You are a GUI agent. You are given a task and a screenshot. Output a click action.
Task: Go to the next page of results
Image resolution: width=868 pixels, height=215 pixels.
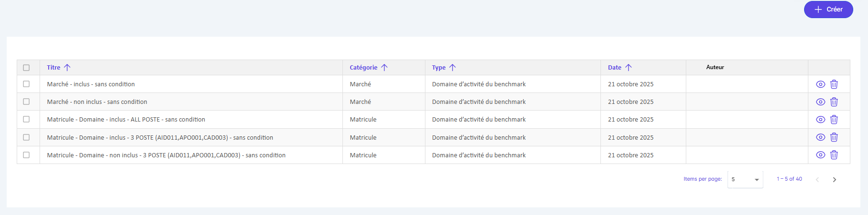tap(834, 180)
